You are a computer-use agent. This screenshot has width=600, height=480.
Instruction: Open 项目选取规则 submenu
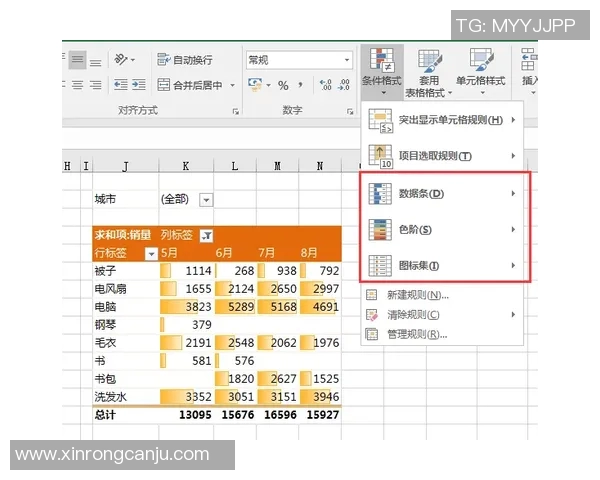[x=442, y=156]
